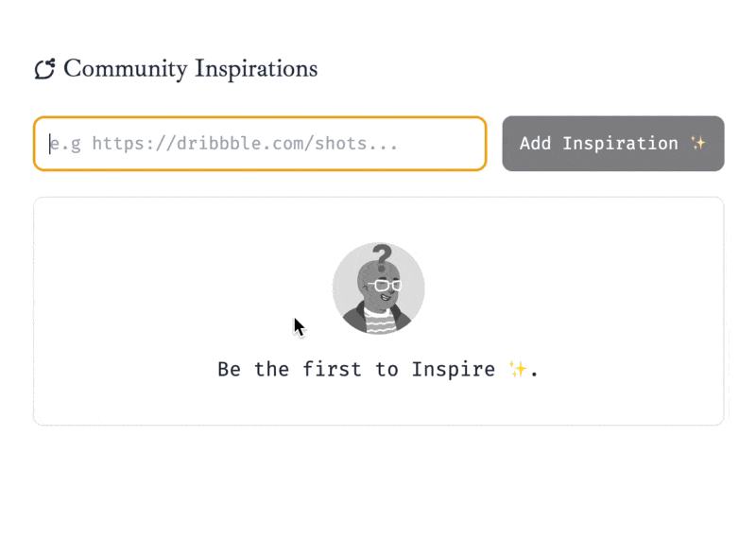Click the Add Inspiration button
The width and height of the screenshot is (756, 558).
tap(612, 143)
